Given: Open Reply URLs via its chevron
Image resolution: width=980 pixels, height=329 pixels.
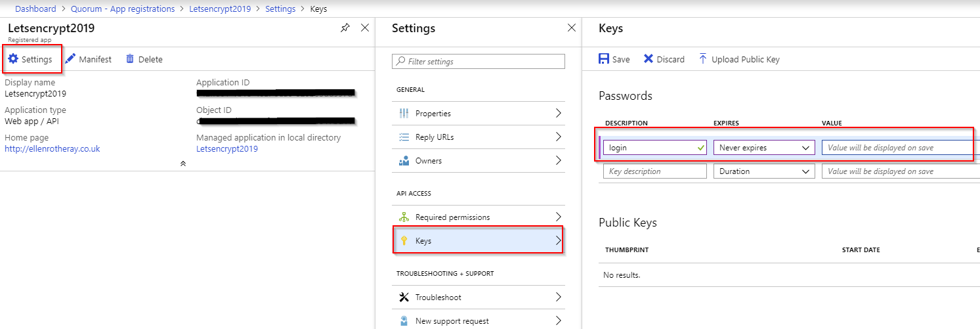Looking at the screenshot, I should point(559,137).
